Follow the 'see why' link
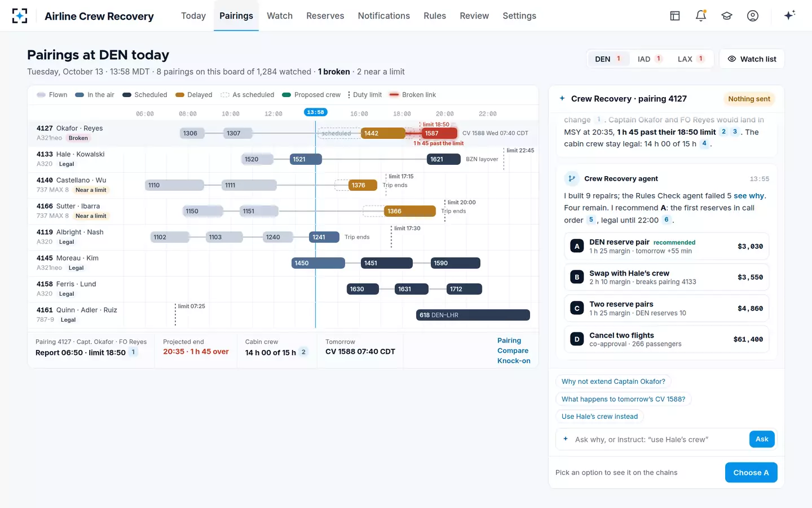The image size is (812, 508). coord(749,196)
